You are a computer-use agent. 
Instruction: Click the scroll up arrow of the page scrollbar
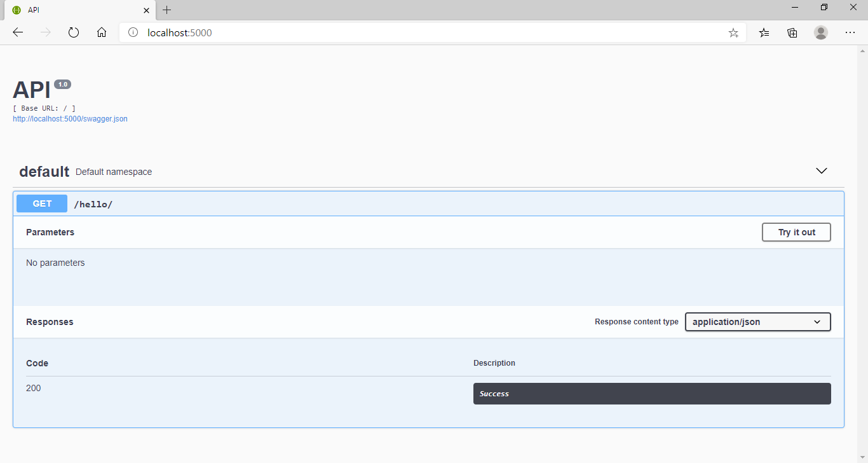click(863, 50)
